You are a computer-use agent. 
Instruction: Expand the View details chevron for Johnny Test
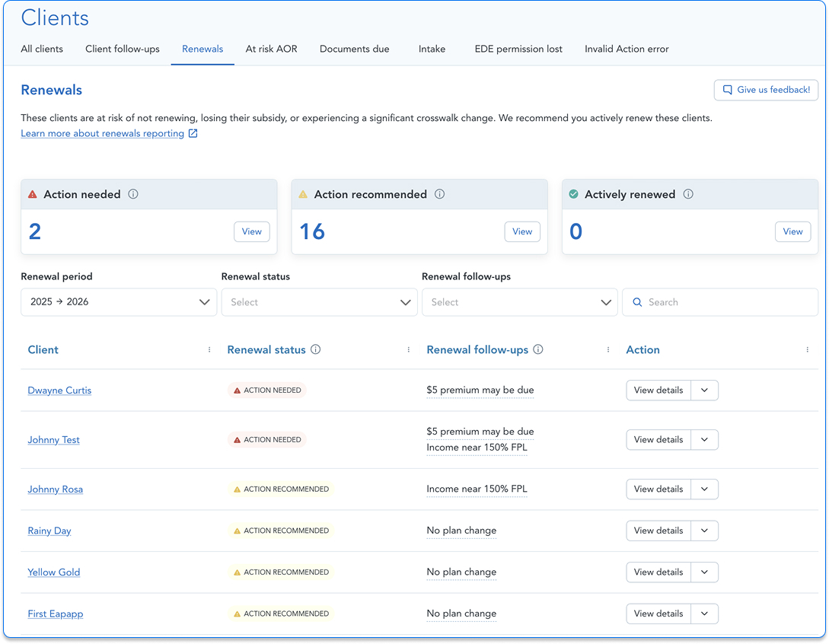click(705, 439)
